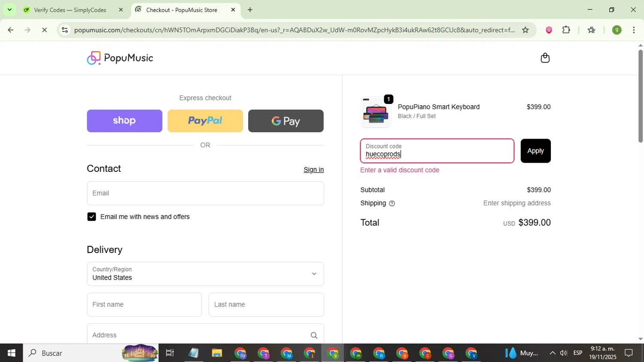Click the page vertical scrollbar

click(640, 96)
